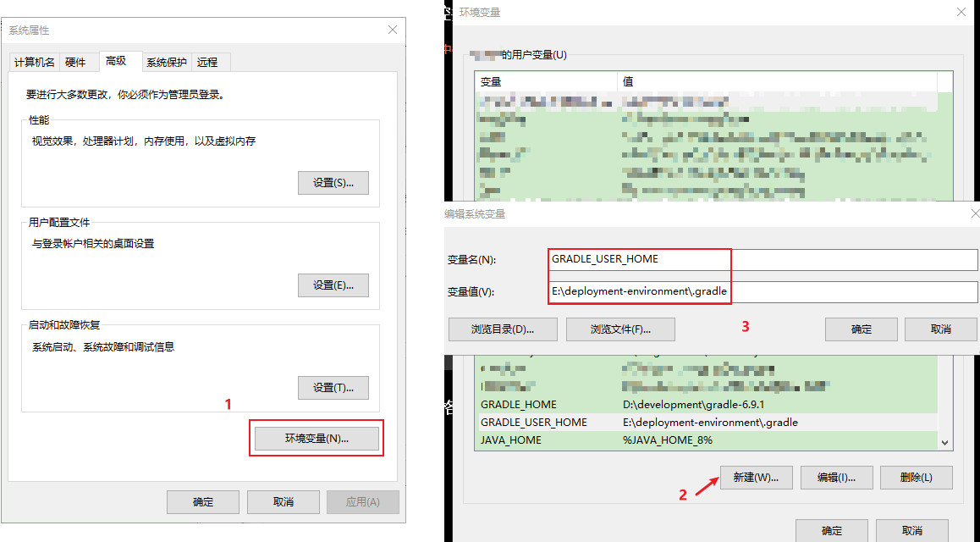
Task: Focus the 变量名(N) input field
Action: tap(763, 259)
